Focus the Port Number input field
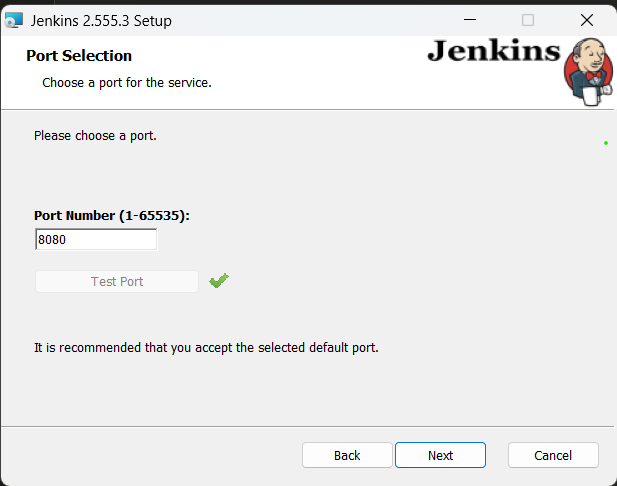This screenshot has height=486, width=617. pyautogui.click(x=96, y=239)
